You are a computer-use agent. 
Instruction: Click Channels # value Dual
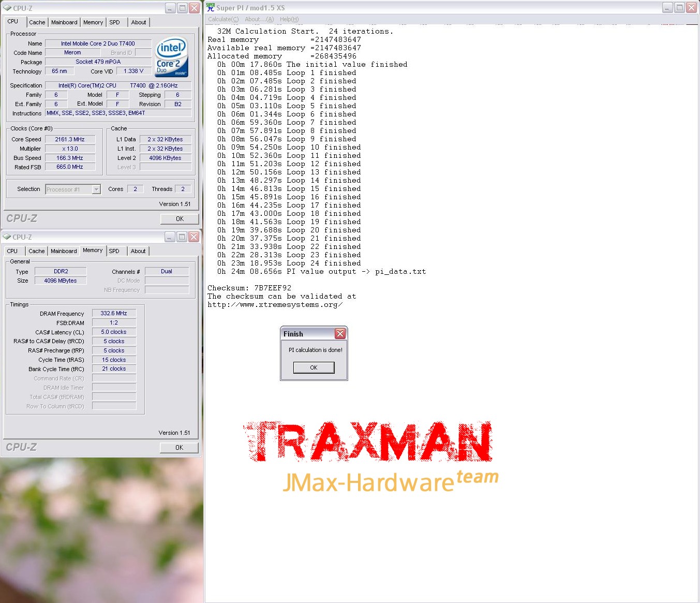[x=167, y=271]
